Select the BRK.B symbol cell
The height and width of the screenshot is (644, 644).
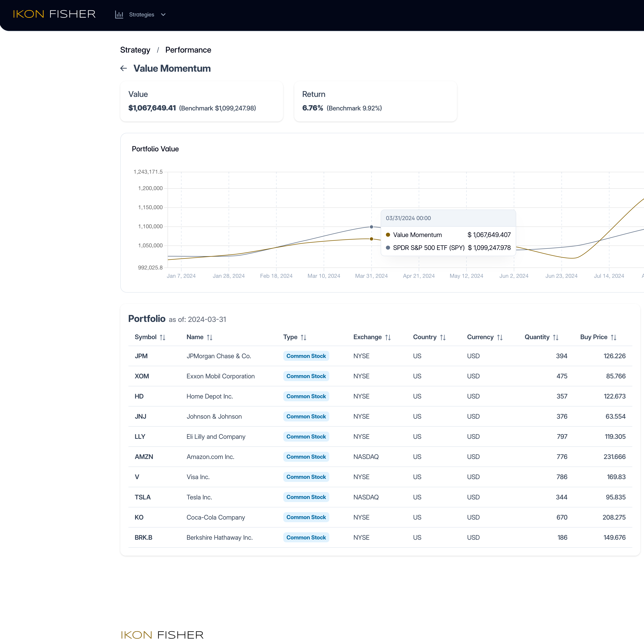click(143, 538)
